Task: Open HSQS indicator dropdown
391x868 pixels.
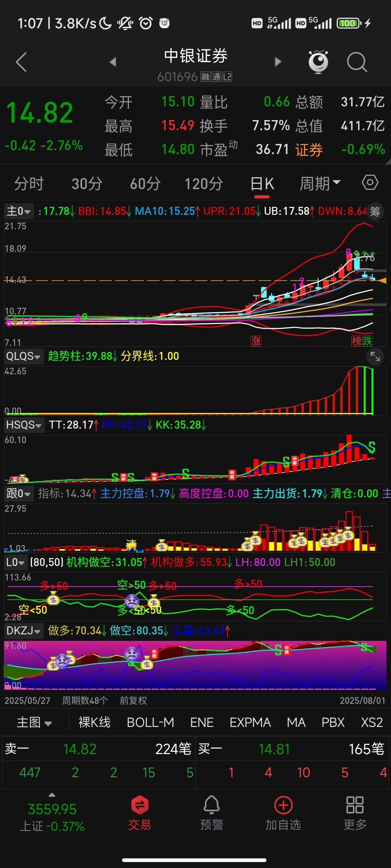Action: (x=24, y=425)
